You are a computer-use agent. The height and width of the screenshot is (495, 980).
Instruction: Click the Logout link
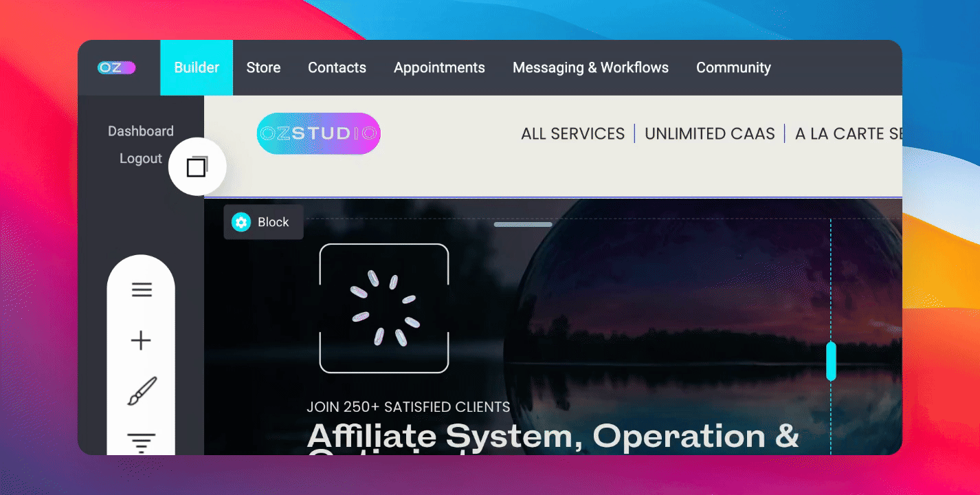click(x=141, y=158)
